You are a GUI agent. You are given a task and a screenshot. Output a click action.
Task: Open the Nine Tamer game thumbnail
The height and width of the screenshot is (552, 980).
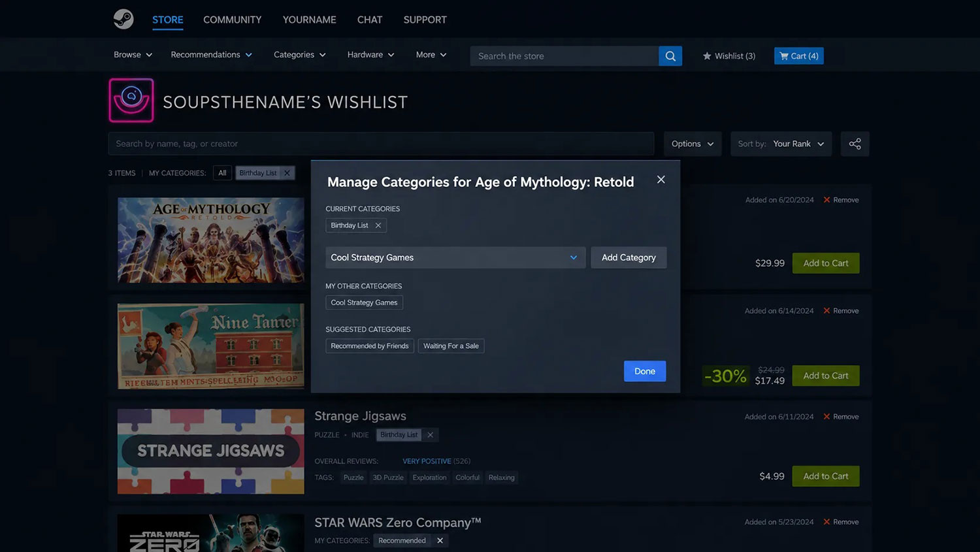(x=210, y=346)
